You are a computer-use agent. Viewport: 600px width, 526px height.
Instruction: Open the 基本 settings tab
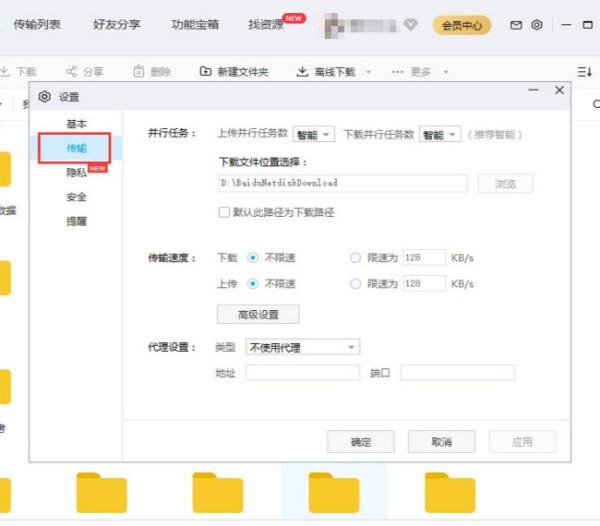77,124
